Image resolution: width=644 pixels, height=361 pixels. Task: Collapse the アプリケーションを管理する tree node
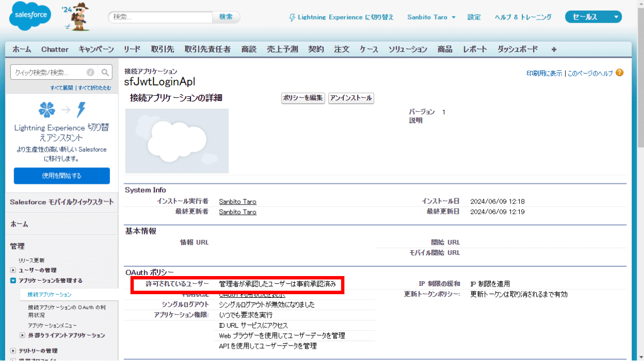[x=13, y=281]
